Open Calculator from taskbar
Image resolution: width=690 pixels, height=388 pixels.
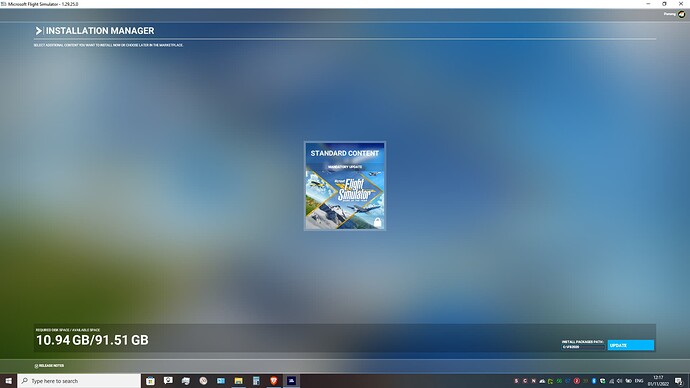point(256,381)
